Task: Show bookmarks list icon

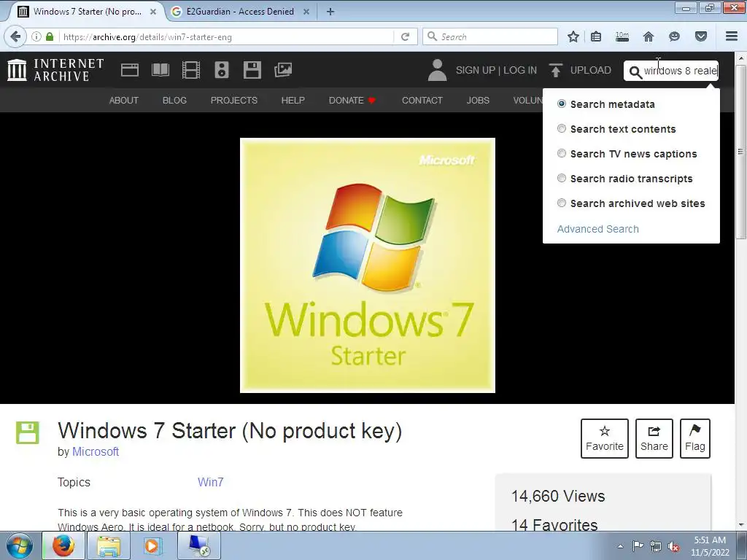Action: [596, 36]
